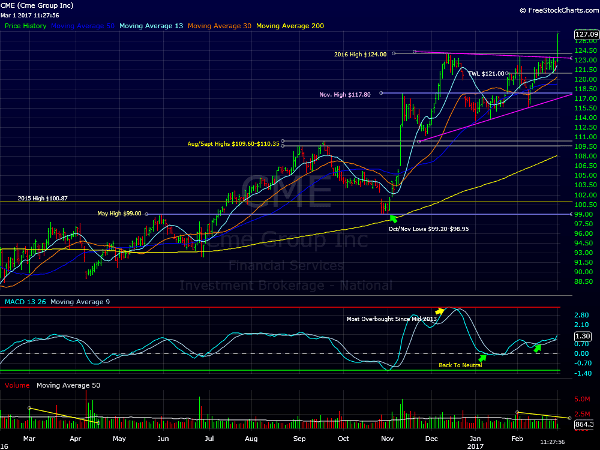Click the volume value tag 864
Viewport: 600px width, 450px height.
click(x=584, y=424)
